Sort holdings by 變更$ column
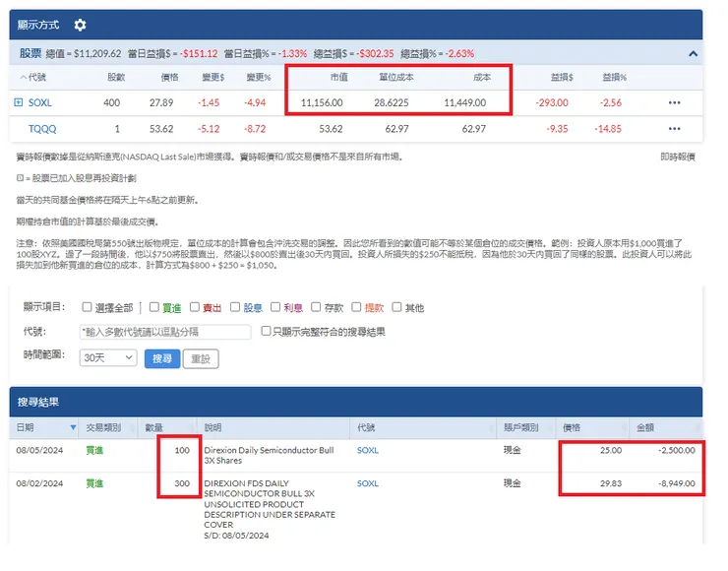The height and width of the screenshot is (571, 728). tap(213, 77)
